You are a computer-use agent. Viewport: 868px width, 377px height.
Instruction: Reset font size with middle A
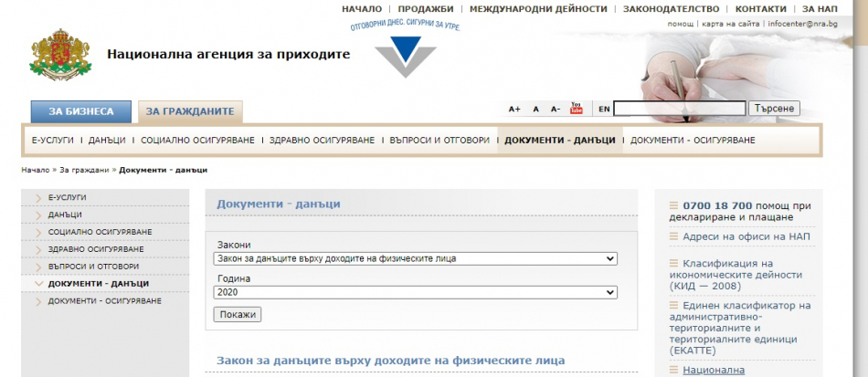(x=536, y=110)
